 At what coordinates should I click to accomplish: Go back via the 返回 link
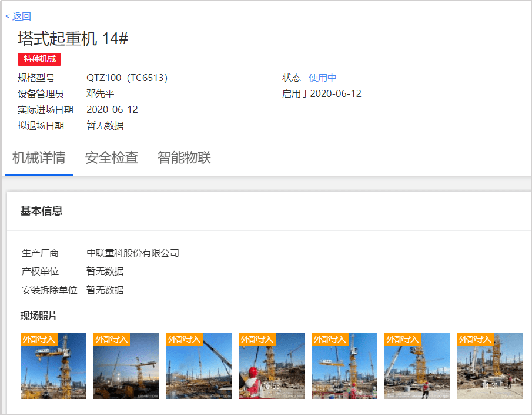(x=18, y=16)
